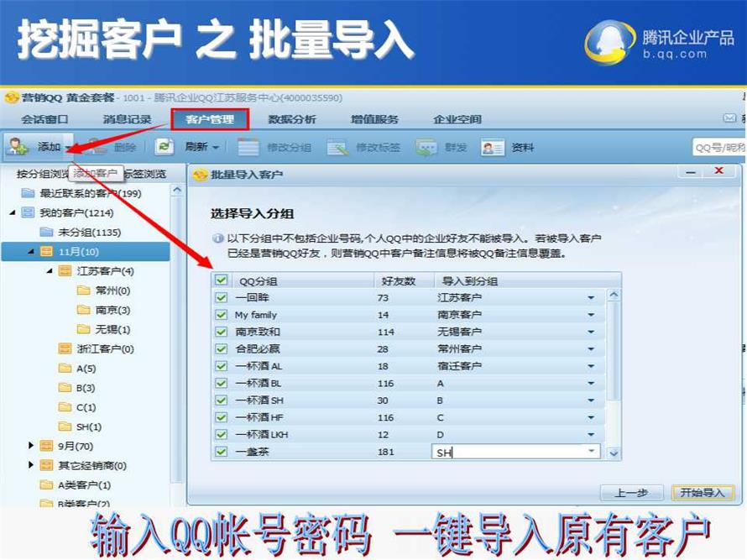Open the 江苏客户 import group dropdown

point(591,298)
